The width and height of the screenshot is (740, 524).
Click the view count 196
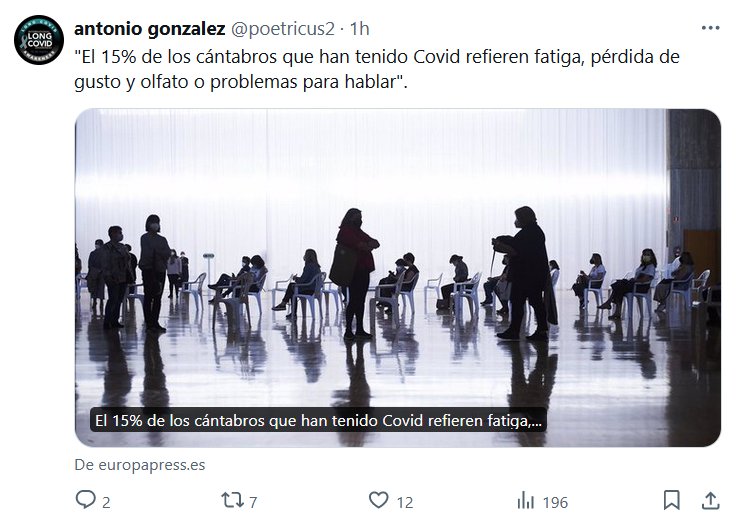(x=555, y=502)
